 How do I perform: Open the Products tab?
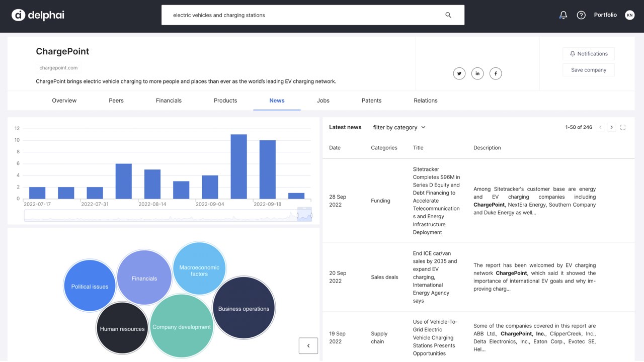225,101
